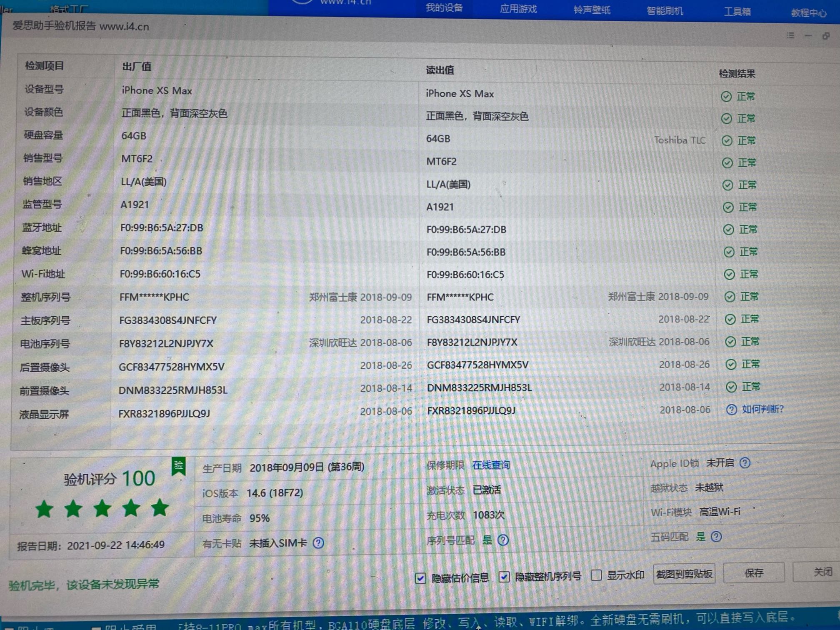Click the green check icon for 硬盘容量
This screenshot has height=630, width=840.
(727, 141)
